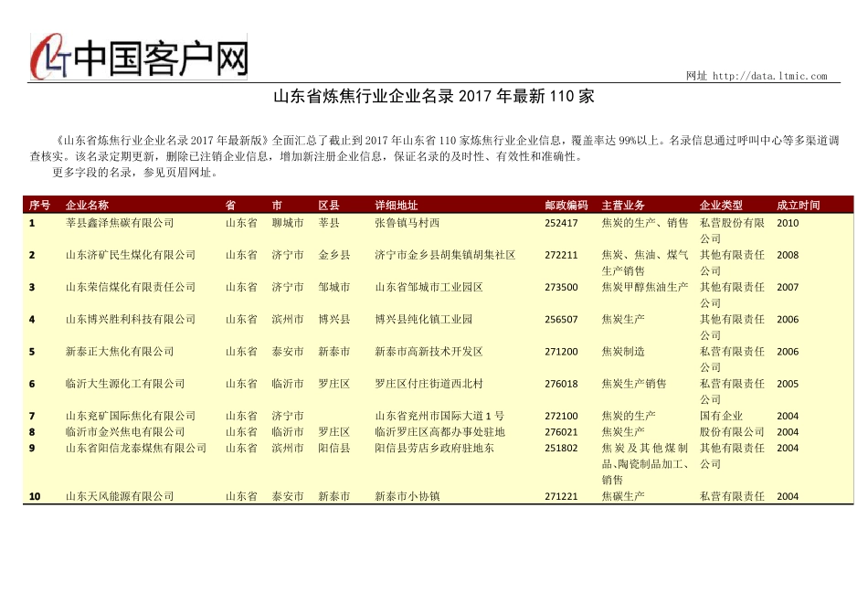Select the 企业类型 column header
Viewport: 868px width, 614px height.
click(x=721, y=205)
